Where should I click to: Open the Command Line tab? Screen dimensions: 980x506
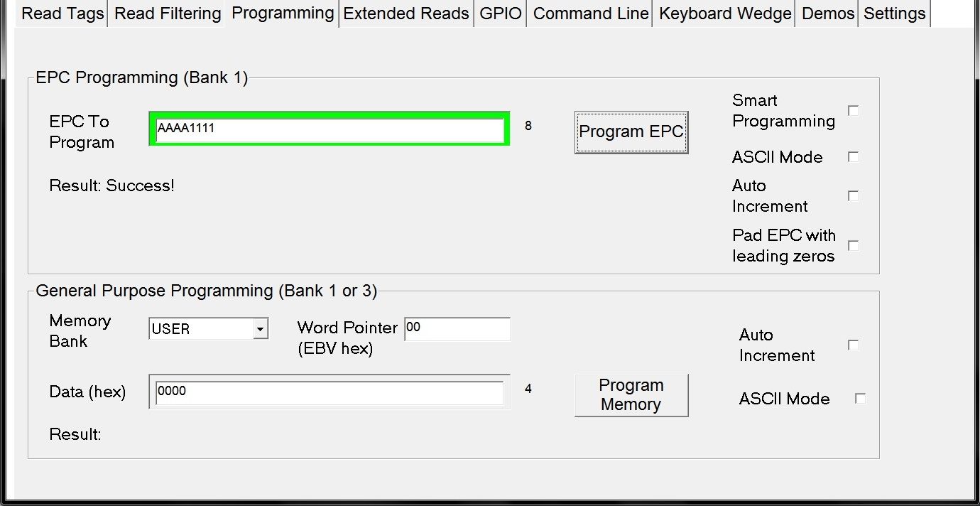click(591, 14)
